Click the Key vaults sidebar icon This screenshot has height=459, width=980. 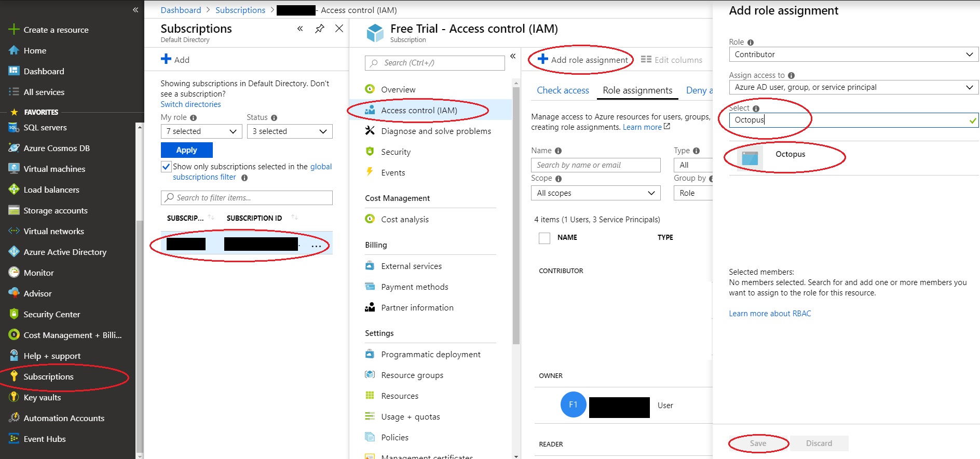14,397
